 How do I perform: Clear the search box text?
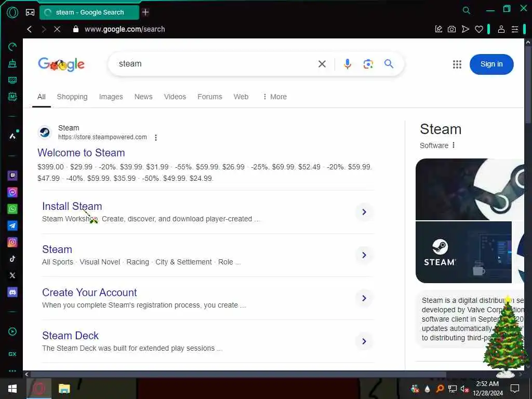pyautogui.click(x=322, y=64)
